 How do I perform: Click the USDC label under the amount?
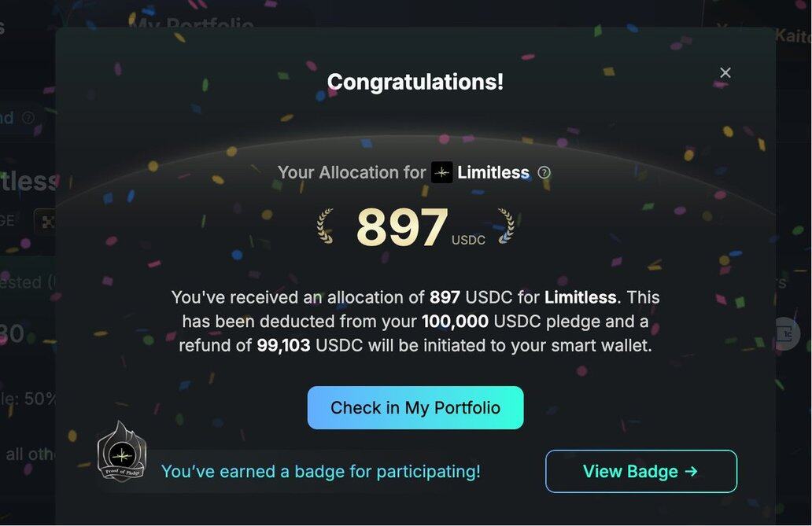(468, 240)
